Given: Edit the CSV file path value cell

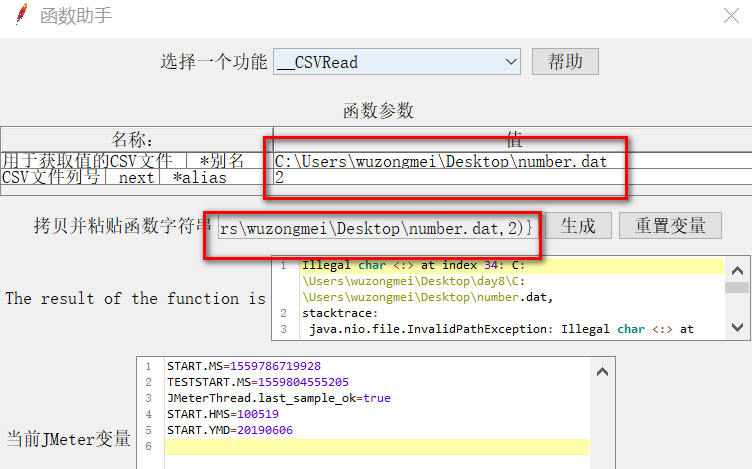Looking at the screenshot, I should pyautogui.click(x=512, y=161).
